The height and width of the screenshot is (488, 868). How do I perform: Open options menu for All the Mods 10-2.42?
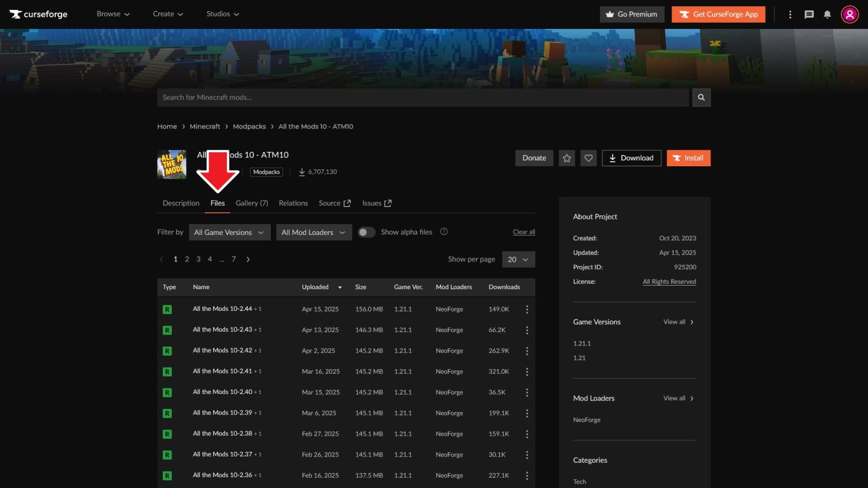pyautogui.click(x=527, y=351)
